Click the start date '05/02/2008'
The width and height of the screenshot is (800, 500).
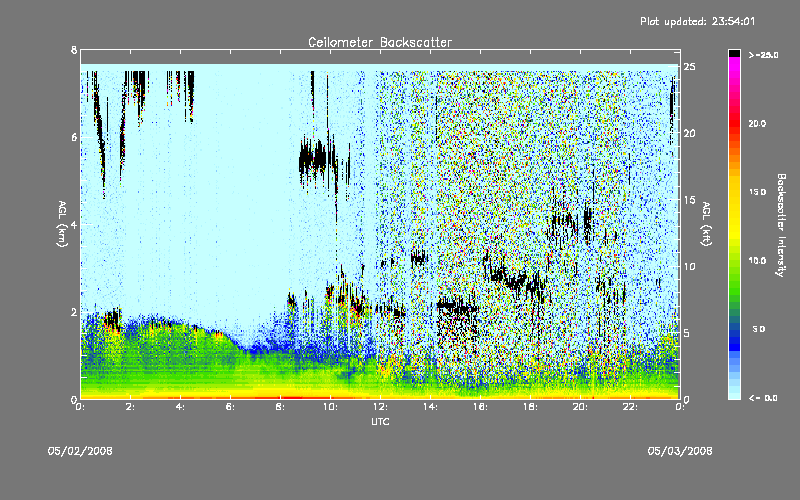coord(80,451)
